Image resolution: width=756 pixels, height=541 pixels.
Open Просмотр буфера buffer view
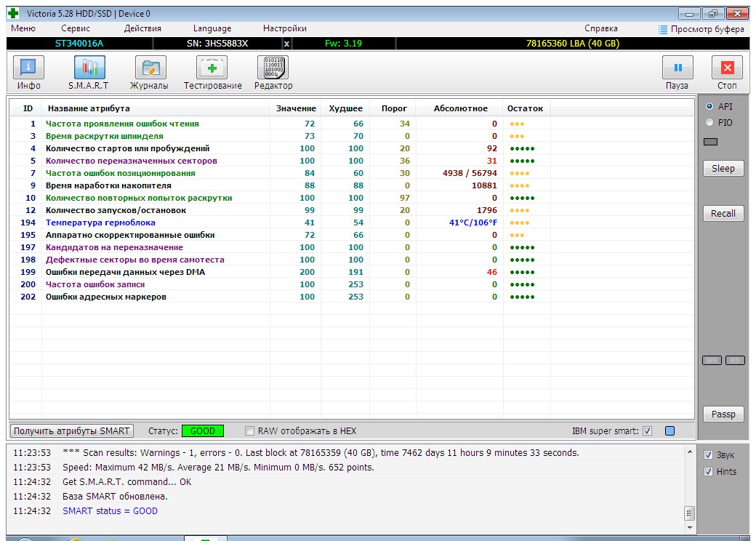tap(701, 29)
